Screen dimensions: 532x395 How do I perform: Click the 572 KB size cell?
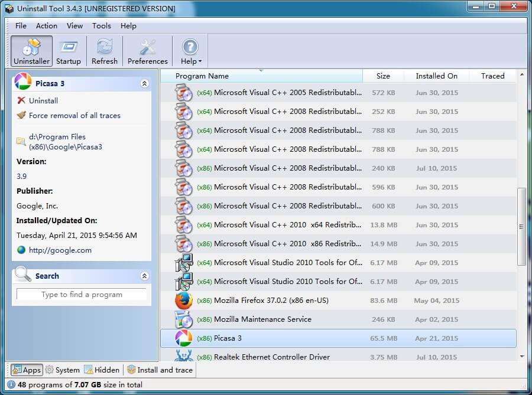384,93
